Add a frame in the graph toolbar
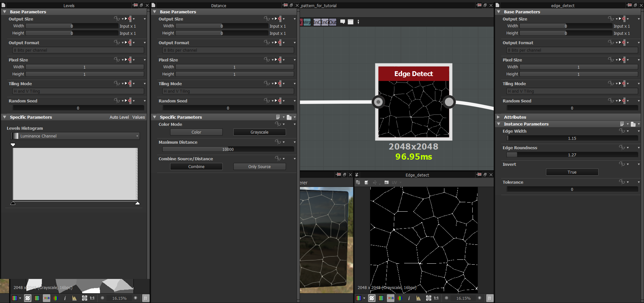The height and width of the screenshot is (303, 644). tap(351, 22)
